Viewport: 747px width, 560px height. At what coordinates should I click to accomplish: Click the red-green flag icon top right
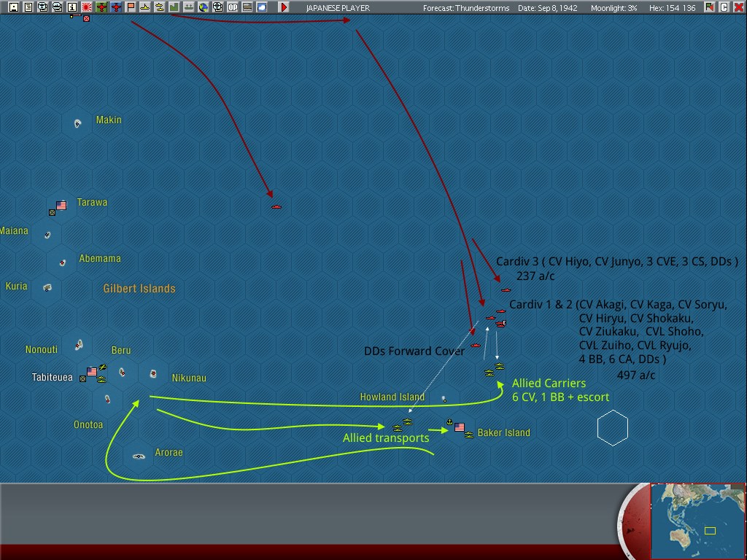tap(710, 7)
